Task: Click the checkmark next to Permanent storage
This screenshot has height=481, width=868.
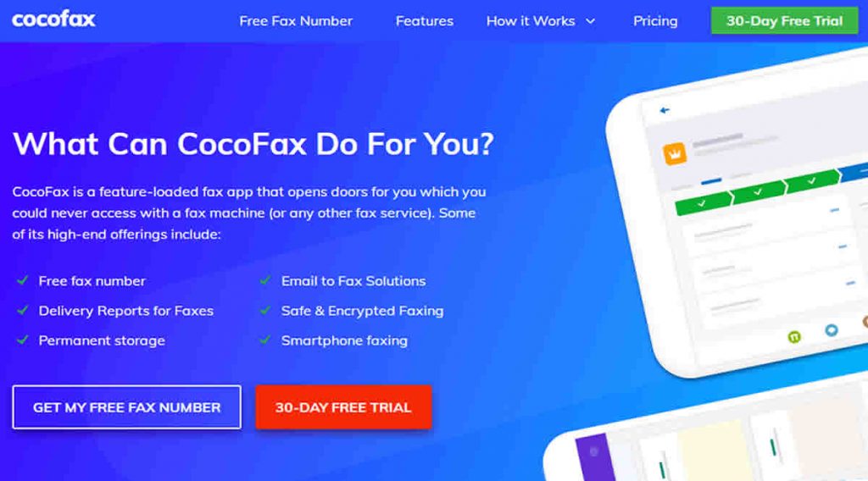Action: (22, 340)
